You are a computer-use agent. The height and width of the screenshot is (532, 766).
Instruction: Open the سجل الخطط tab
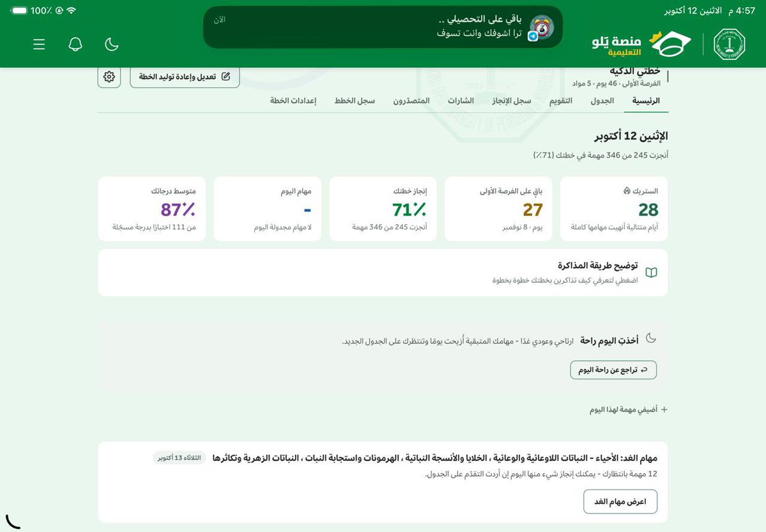pos(355,101)
